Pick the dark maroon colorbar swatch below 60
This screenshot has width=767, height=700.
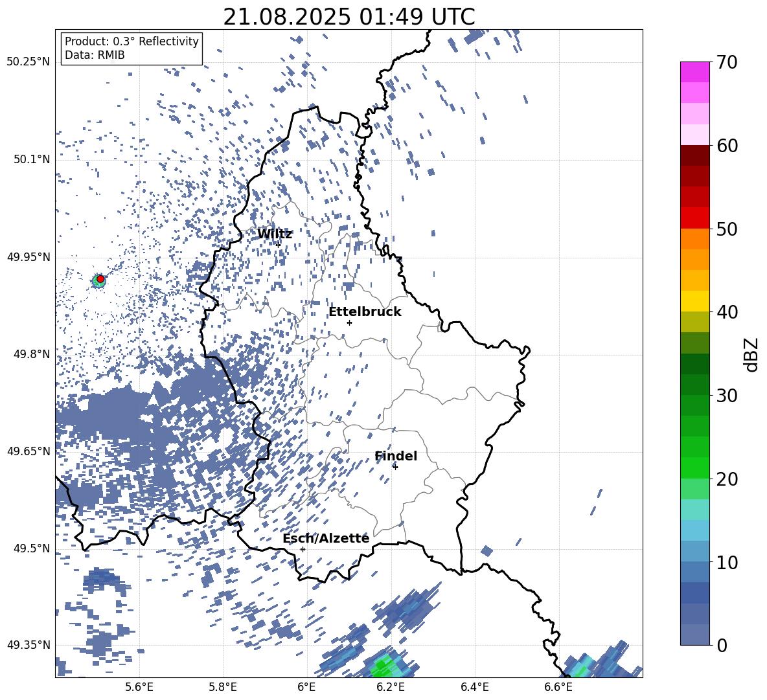tap(694, 155)
